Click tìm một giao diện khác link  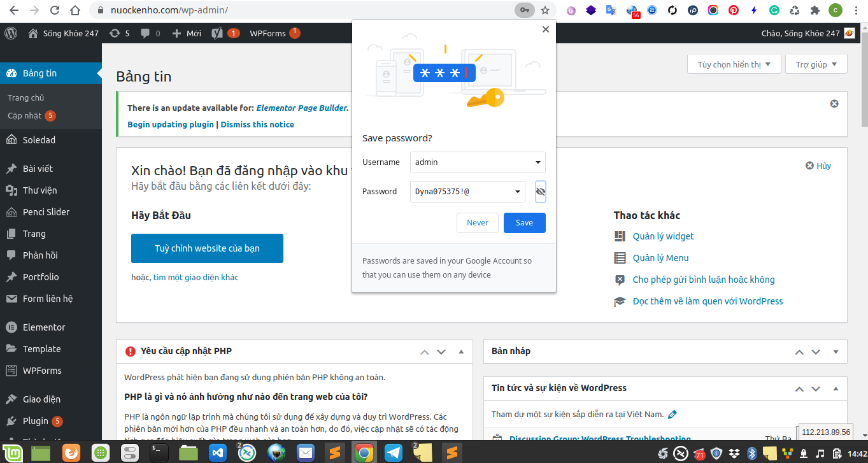(x=196, y=278)
